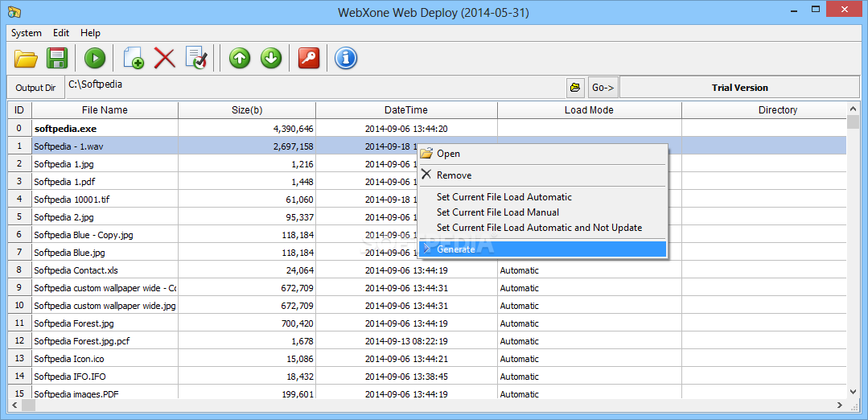Sort by the ID column header
The height and width of the screenshot is (420, 868).
coord(19,110)
